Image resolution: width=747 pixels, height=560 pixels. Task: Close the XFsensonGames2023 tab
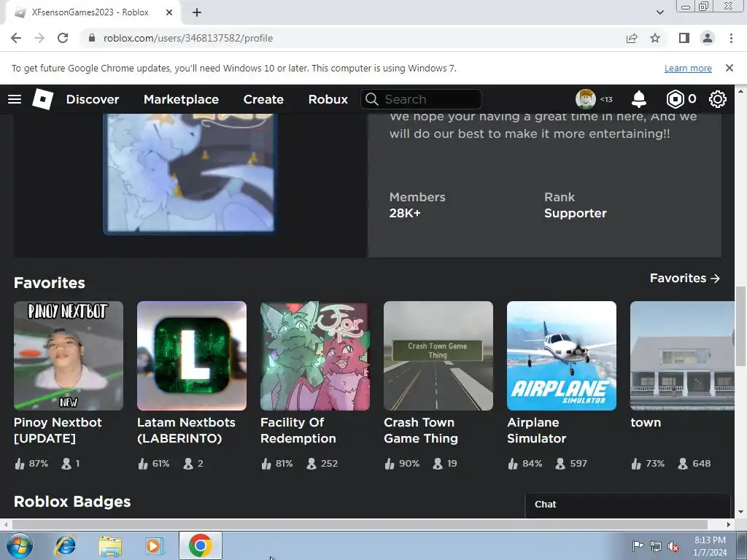click(x=169, y=12)
